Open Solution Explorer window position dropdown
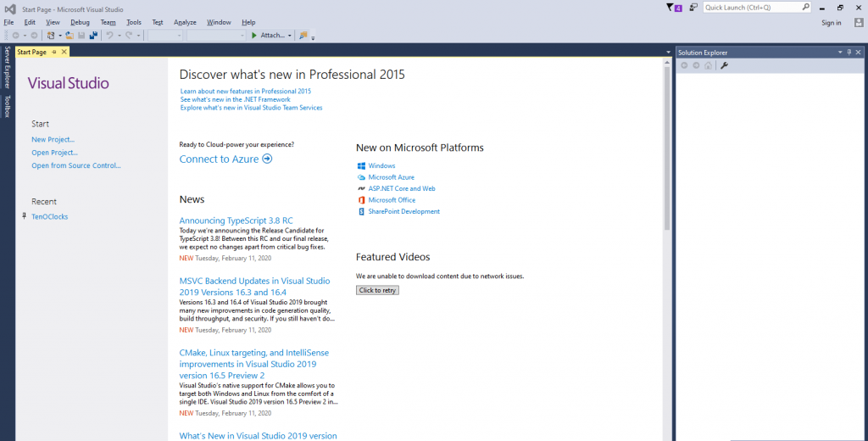Image resolution: width=868 pixels, height=441 pixels. 840,52
